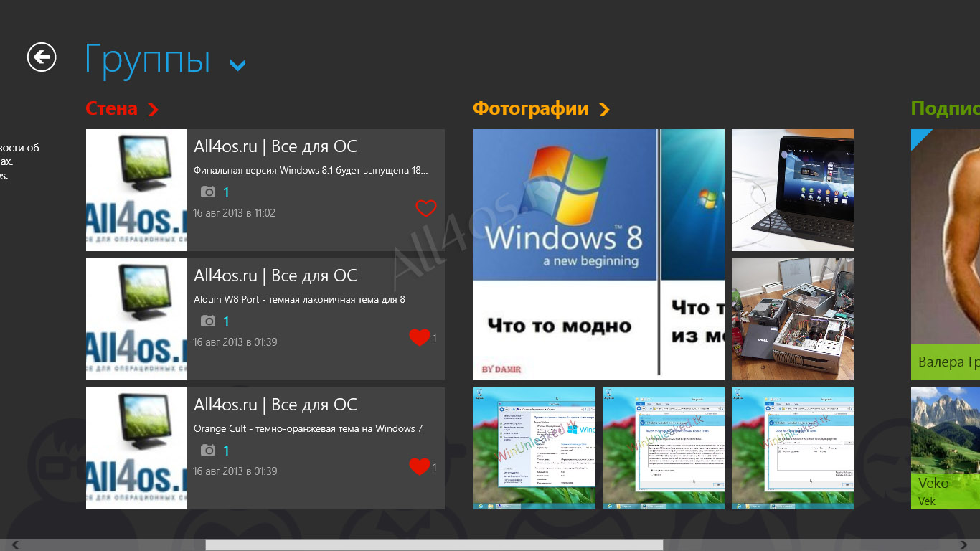Read post 'Финальная версия Windows 8.1 будет выпущена 18...'

(x=311, y=171)
